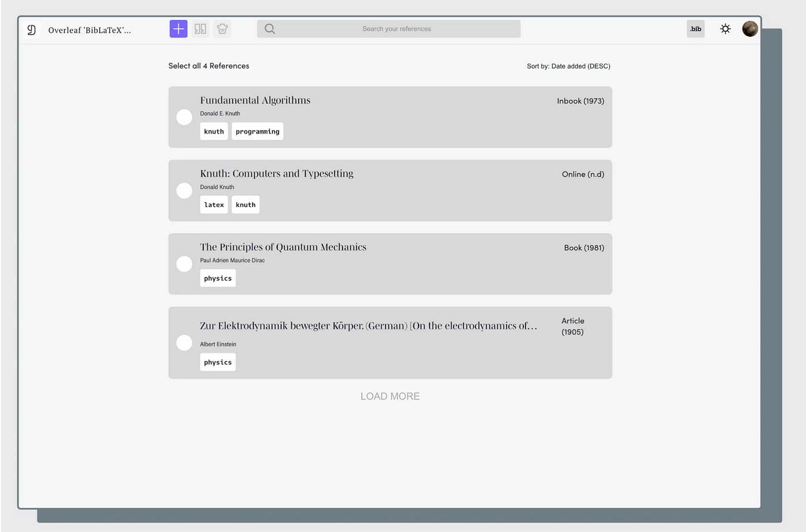This screenshot has width=806, height=532.
Task: Click author Donald E. Knuth
Action: [220, 113]
